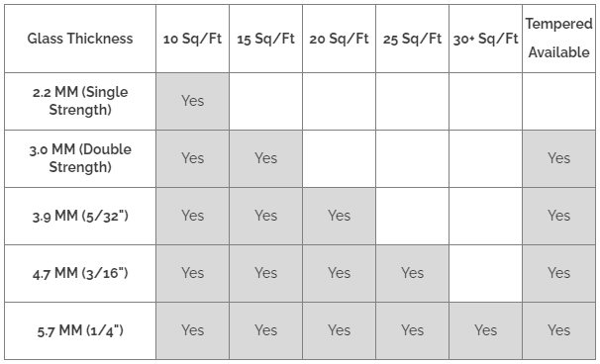Select the 15 Sq/Ft column header

pos(265,39)
